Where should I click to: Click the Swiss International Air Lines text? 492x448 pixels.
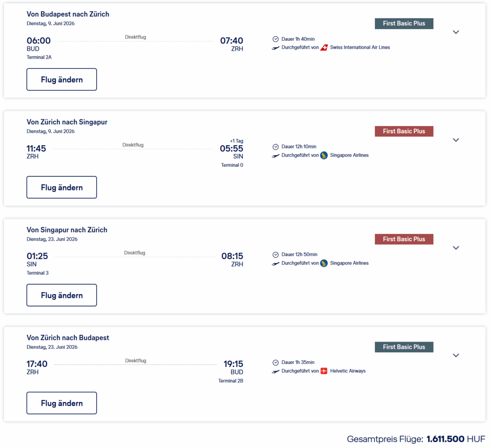point(360,47)
